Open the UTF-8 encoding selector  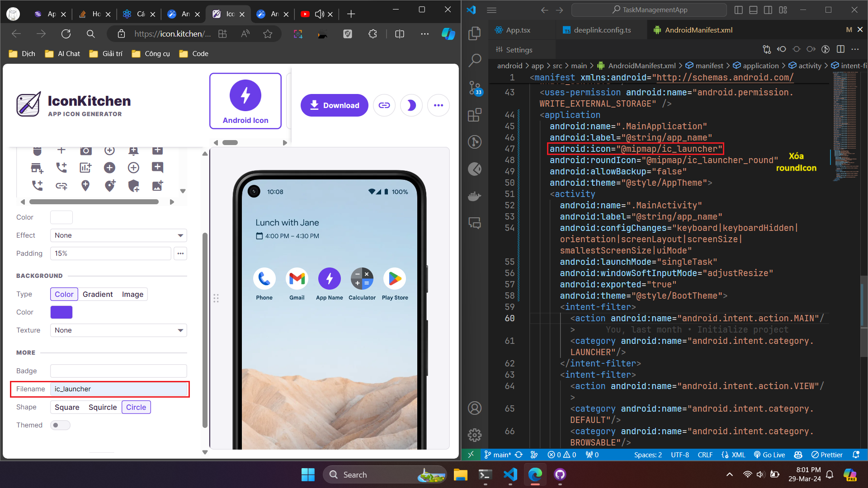(x=679, y=455)
